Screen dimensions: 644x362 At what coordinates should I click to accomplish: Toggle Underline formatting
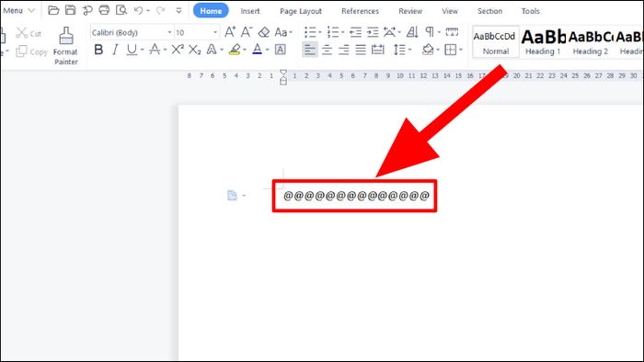132,50
